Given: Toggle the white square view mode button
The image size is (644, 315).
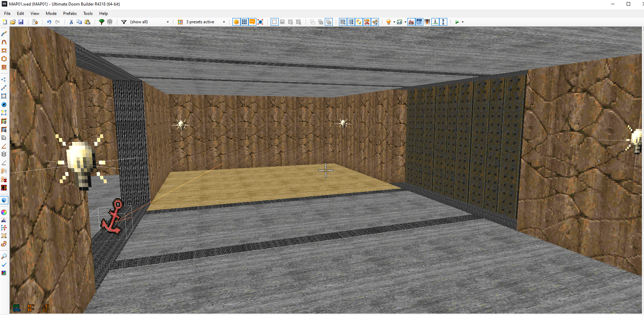Looking at the screenshot, I should pos(274,22).
